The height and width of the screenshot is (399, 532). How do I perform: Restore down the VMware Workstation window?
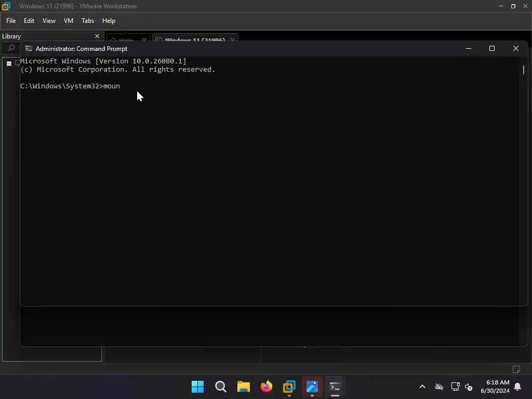click(513, 6)
